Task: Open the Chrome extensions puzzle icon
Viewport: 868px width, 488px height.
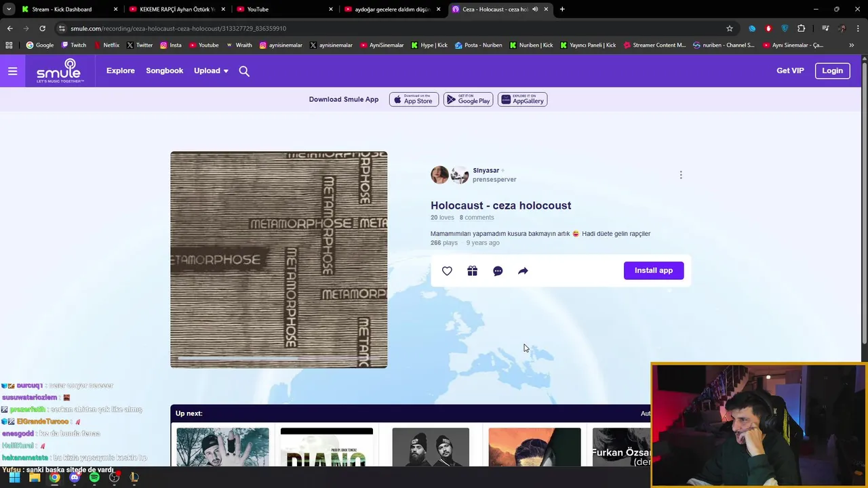Action: pyautogui.click(x=801, y=28)
